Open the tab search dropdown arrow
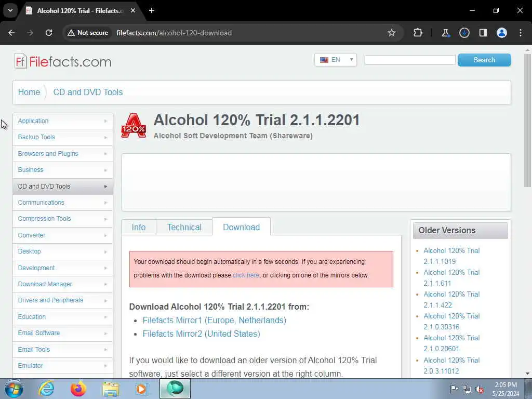The height and width of the screenshot is (399, 532). tap(10, 10)
